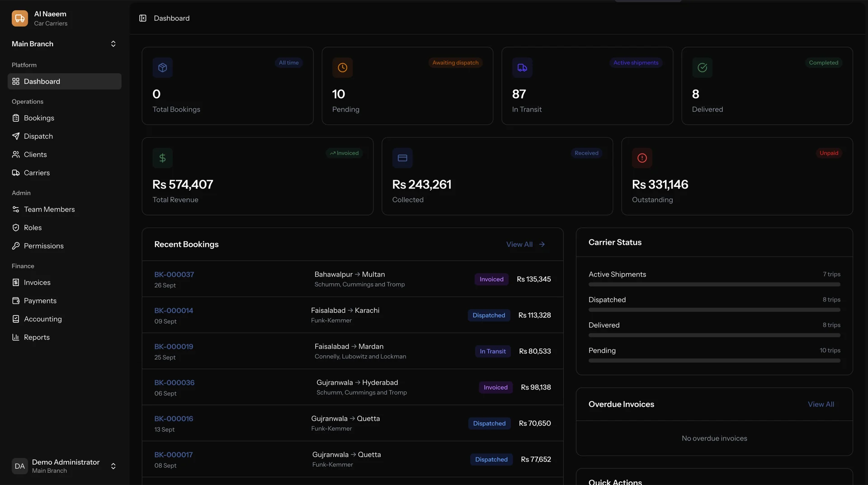View all overdue invoices
The width and height of the screenshot is (868, 485).
click(x=821, y=405)
